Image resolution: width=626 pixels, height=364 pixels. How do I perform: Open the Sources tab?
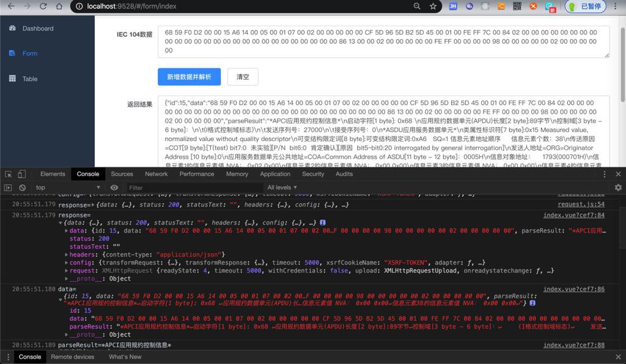pos(122,174)
